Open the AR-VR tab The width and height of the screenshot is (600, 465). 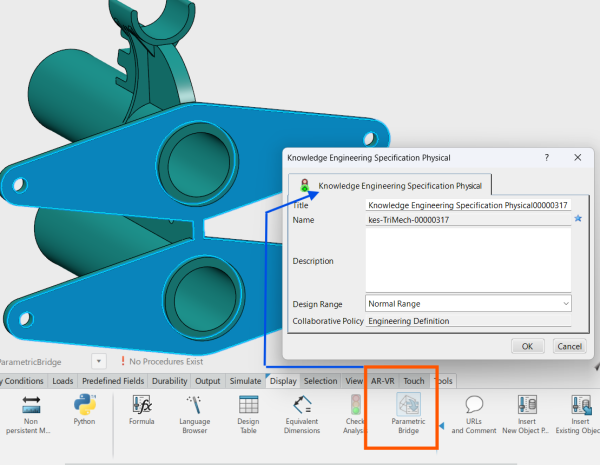coord(383,381)
